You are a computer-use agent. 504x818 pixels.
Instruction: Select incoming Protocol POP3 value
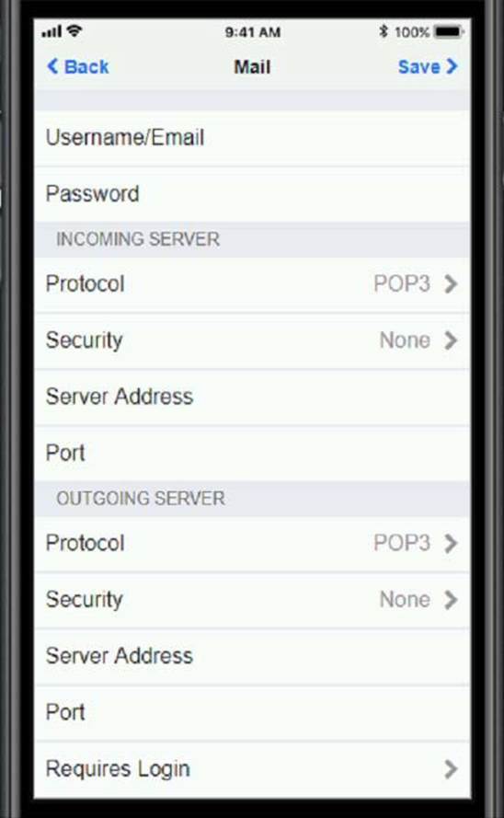click(402, 284)
